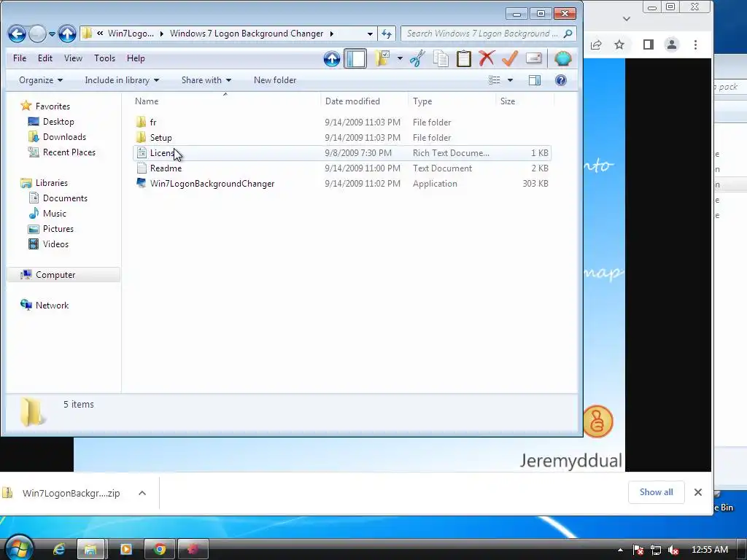This screenshot has height=560, width=747.
Task: Open the Pictures library
Action: pyautogui.click(x=58, y=228)
